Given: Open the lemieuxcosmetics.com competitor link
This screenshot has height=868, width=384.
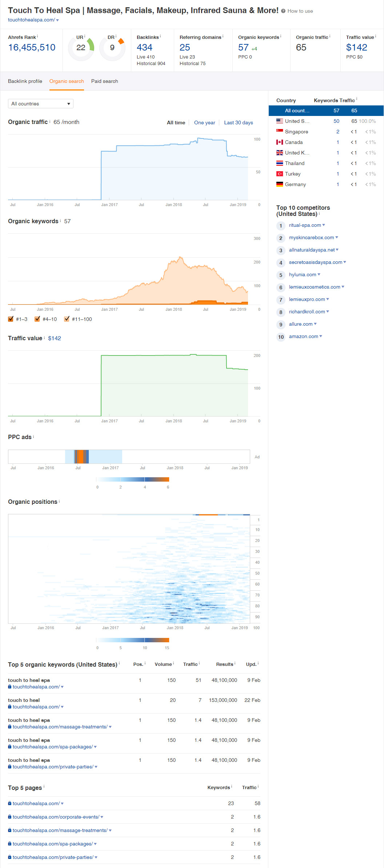Looking at the screenshot, I should (315, 287).
